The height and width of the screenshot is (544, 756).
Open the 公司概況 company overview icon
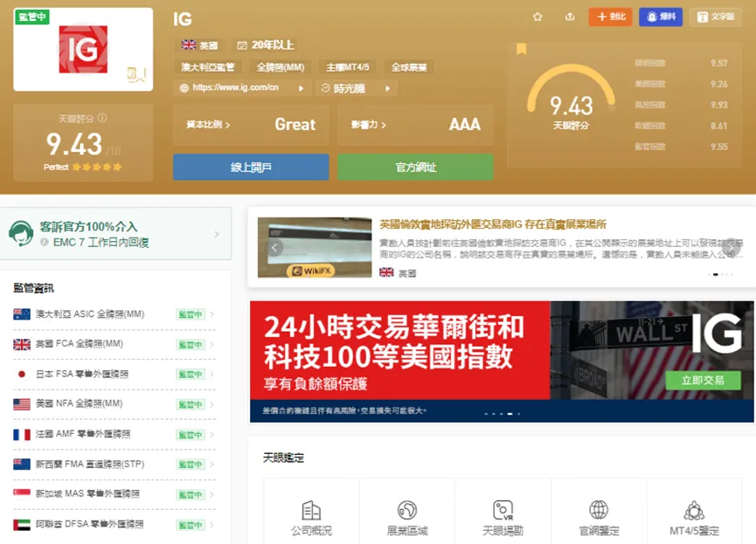[311, 510]
